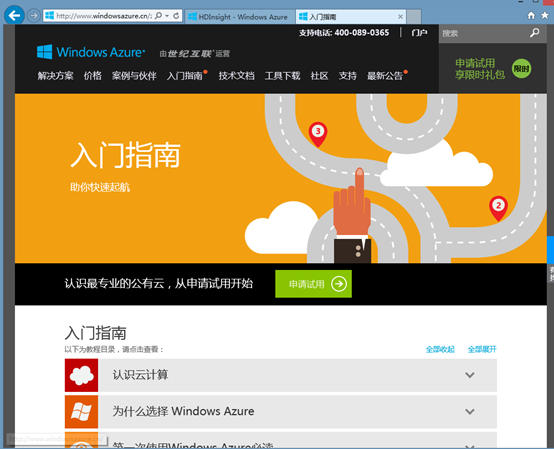
Task: Close the 入门指南 browser tab
Action: [400, 17]
